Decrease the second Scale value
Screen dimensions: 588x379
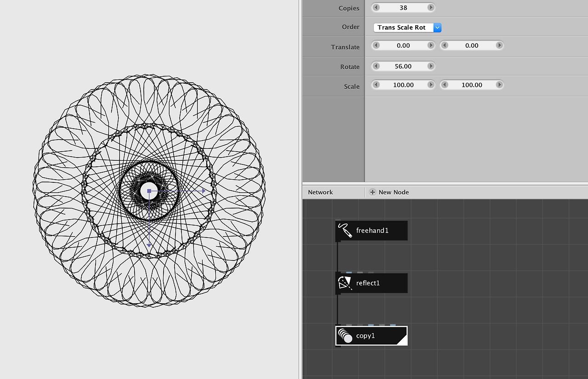(445, 85)
